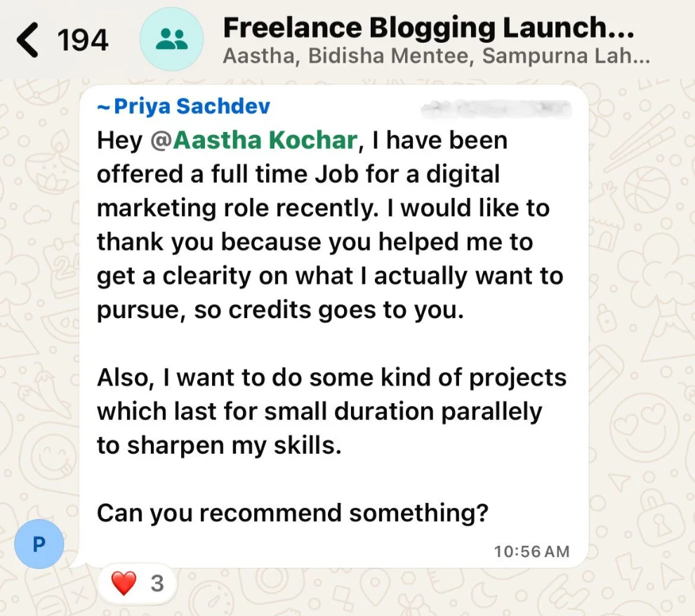The height and width of the screenshot is (616, 695).
Task: Tap the blurred phone number
Action: tap(496, 109)
